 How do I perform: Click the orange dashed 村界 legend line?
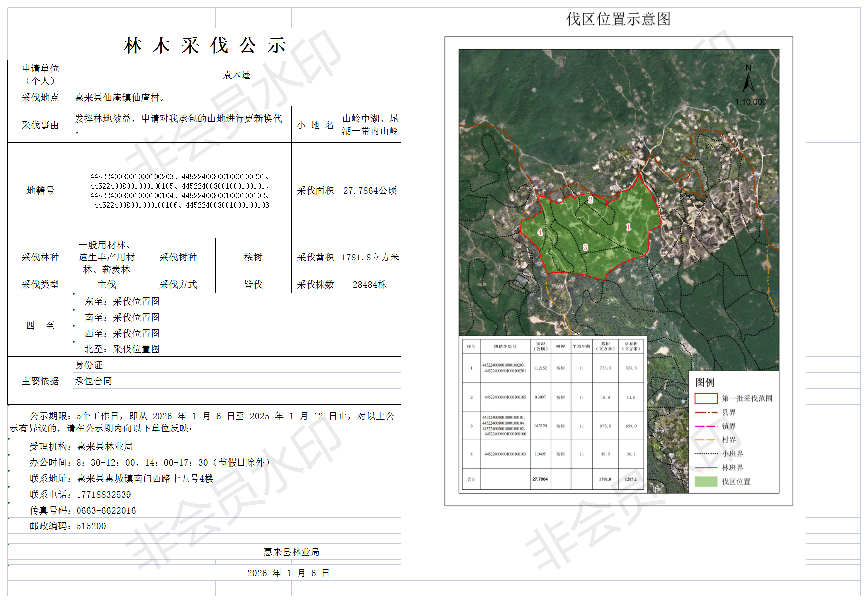706,440
